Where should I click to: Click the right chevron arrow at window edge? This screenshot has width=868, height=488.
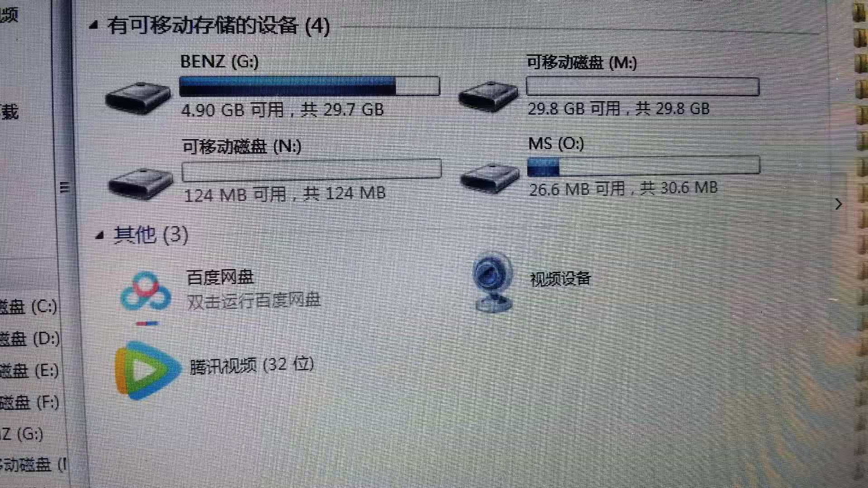tap(839, 204)
